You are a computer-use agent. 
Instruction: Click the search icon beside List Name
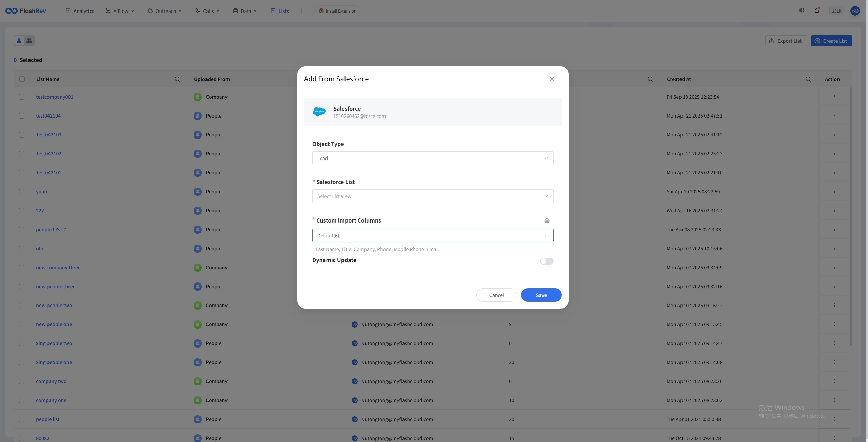pos(177,79)
